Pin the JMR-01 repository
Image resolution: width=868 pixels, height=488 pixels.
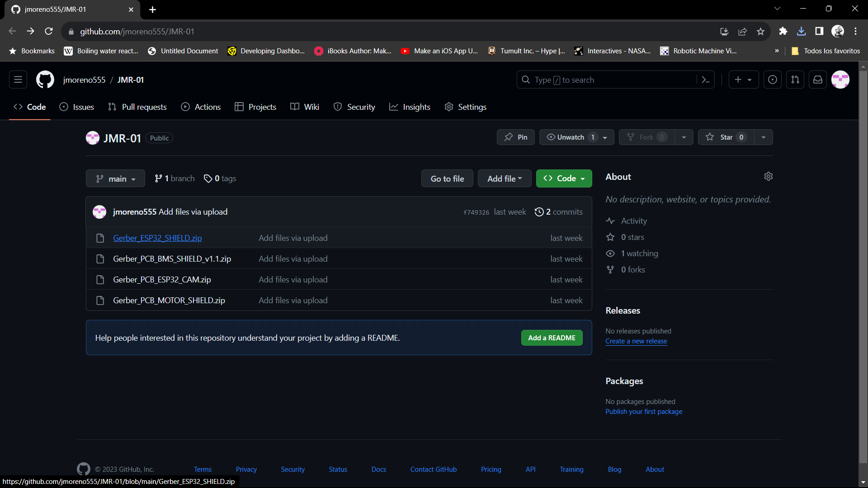pyautogui.click(x=516, y=137)
